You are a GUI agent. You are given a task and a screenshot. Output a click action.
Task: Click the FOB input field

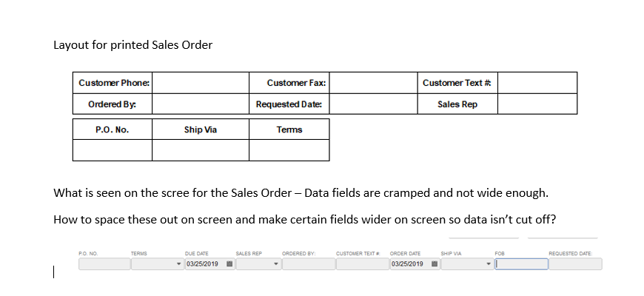522,264
